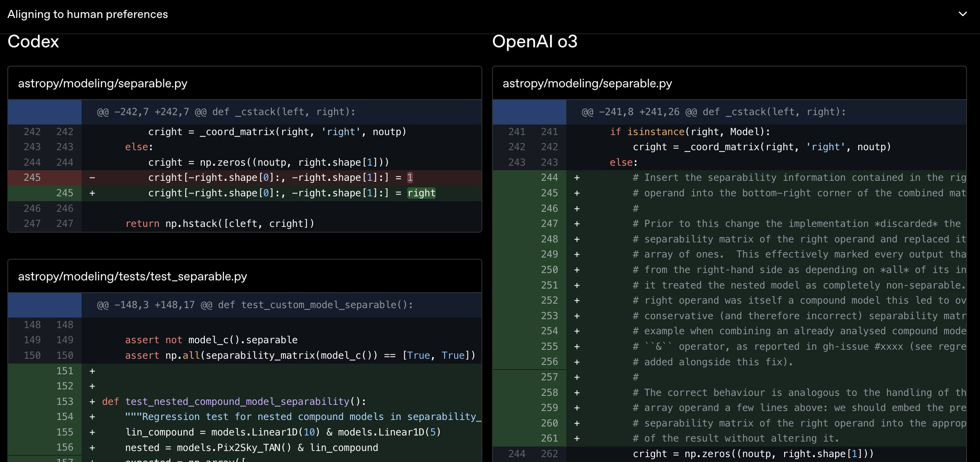Click comment '# example when combining an already analysed'
980x462 pixels.
(x=799, y=331)
